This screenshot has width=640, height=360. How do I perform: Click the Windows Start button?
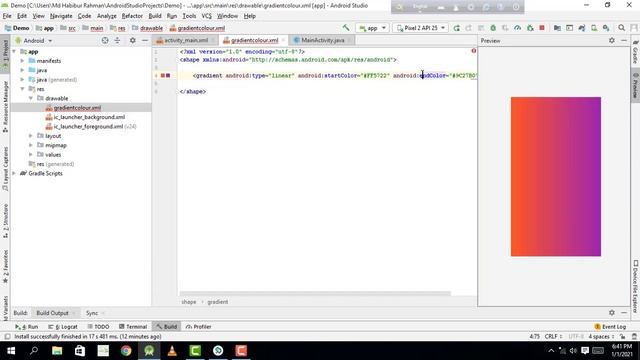11,351
